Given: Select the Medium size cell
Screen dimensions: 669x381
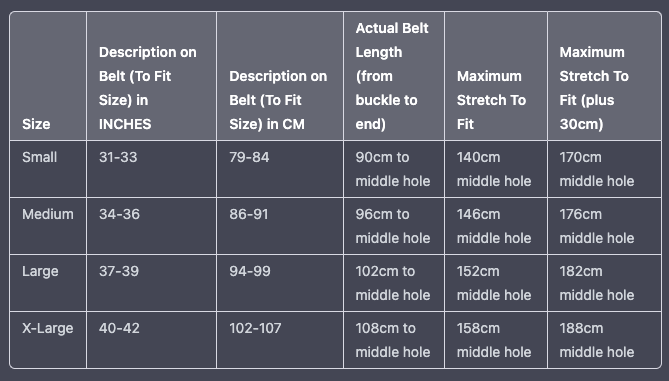Looking at the screenshot, I should (x=48, y=226).
